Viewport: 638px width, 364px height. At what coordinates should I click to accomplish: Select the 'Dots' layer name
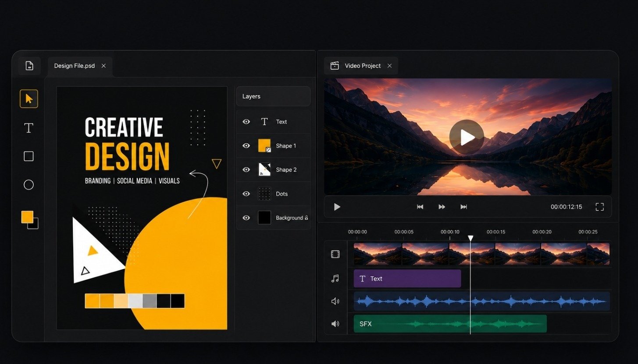coord(282,194)
